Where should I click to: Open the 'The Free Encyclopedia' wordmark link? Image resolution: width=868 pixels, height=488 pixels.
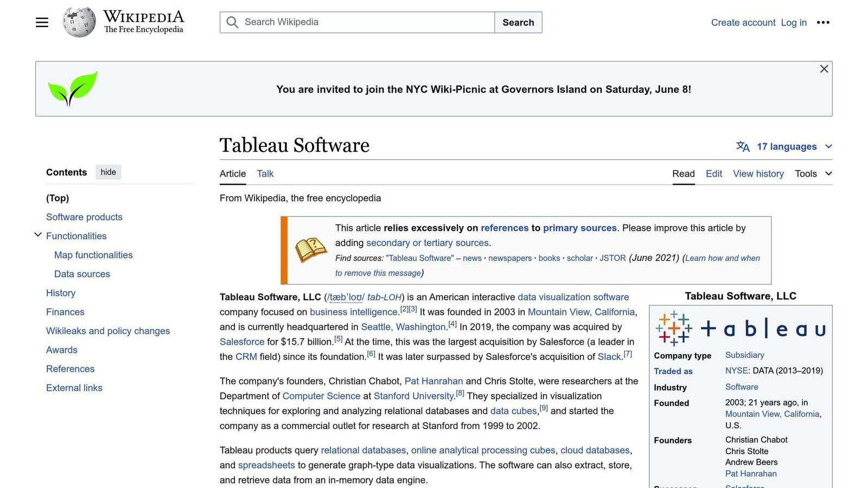point(144,29)
